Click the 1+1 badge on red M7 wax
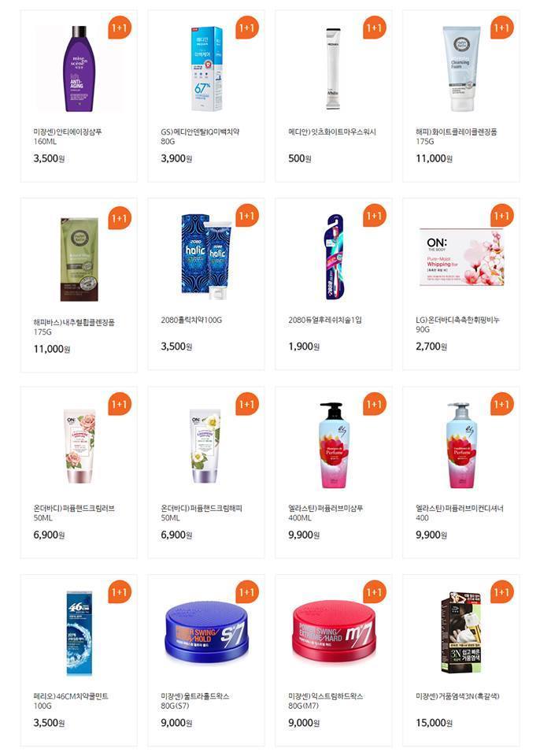 click(x=375, y=592)
